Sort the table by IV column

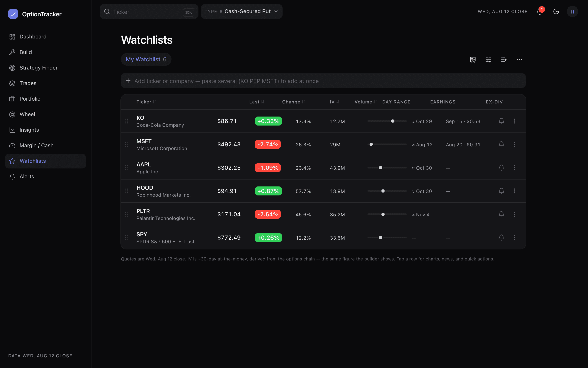tap(335, 102)
